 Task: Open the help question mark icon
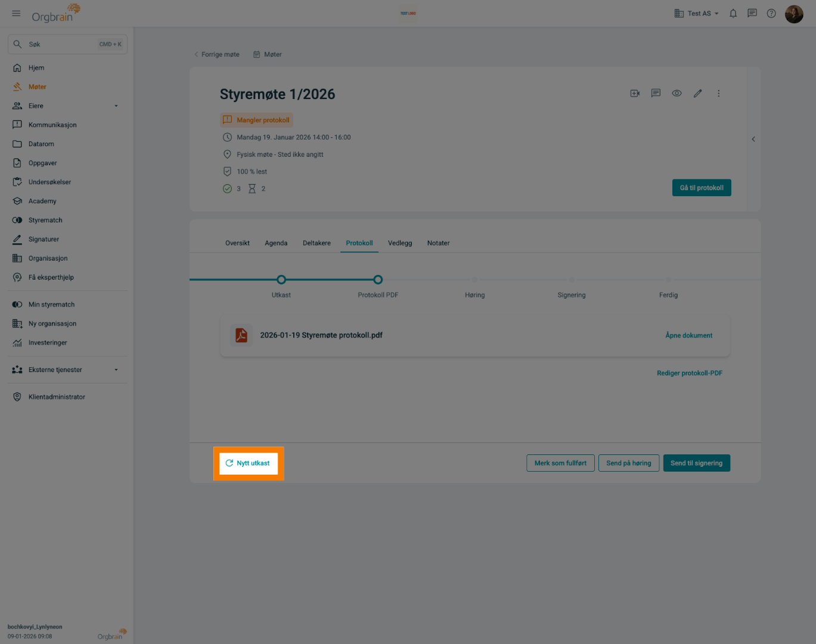771,13
